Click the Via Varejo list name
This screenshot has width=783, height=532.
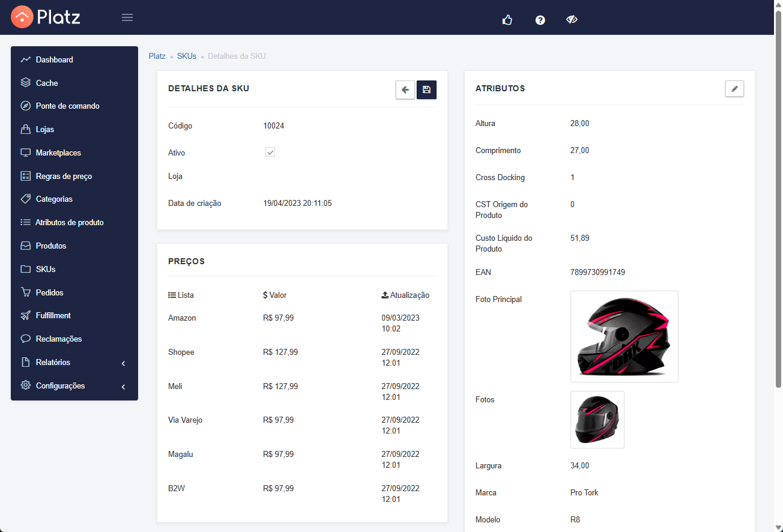tap(186, 420)
